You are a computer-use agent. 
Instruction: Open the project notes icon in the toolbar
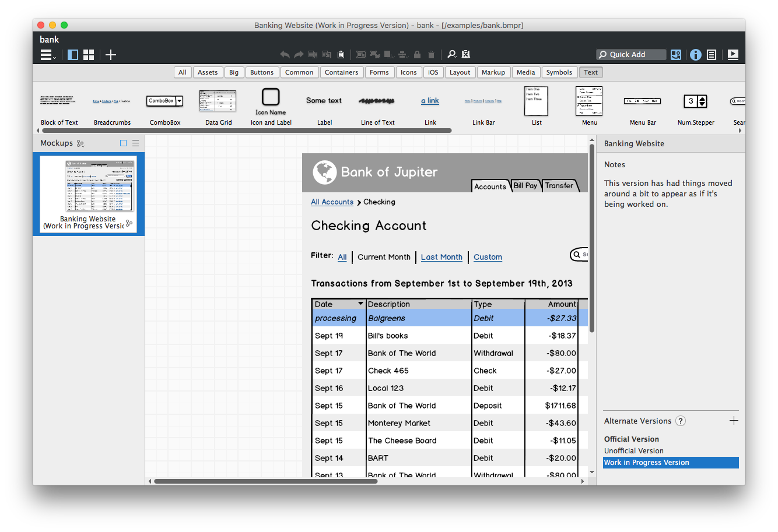click(x=712, y=55)
